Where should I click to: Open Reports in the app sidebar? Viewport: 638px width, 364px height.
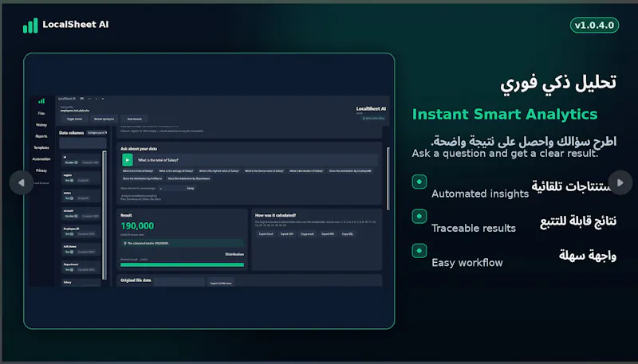point(41,136)
